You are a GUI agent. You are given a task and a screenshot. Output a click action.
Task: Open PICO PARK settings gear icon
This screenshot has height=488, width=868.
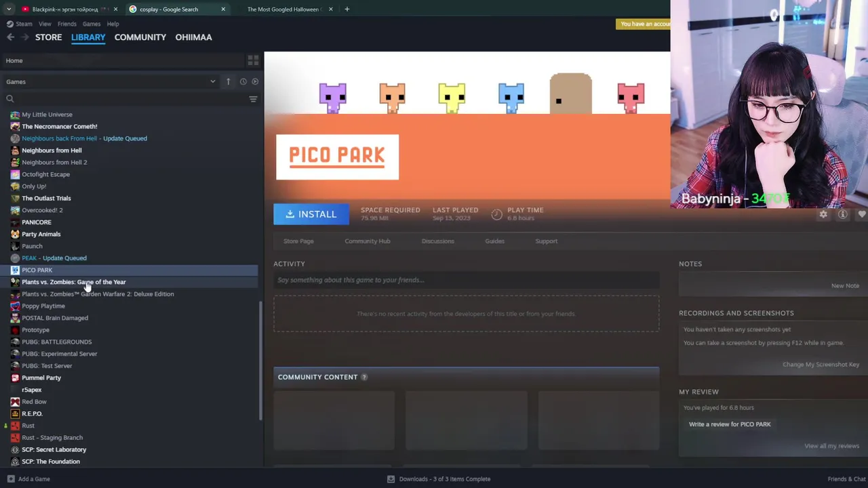tap(823, 214)
